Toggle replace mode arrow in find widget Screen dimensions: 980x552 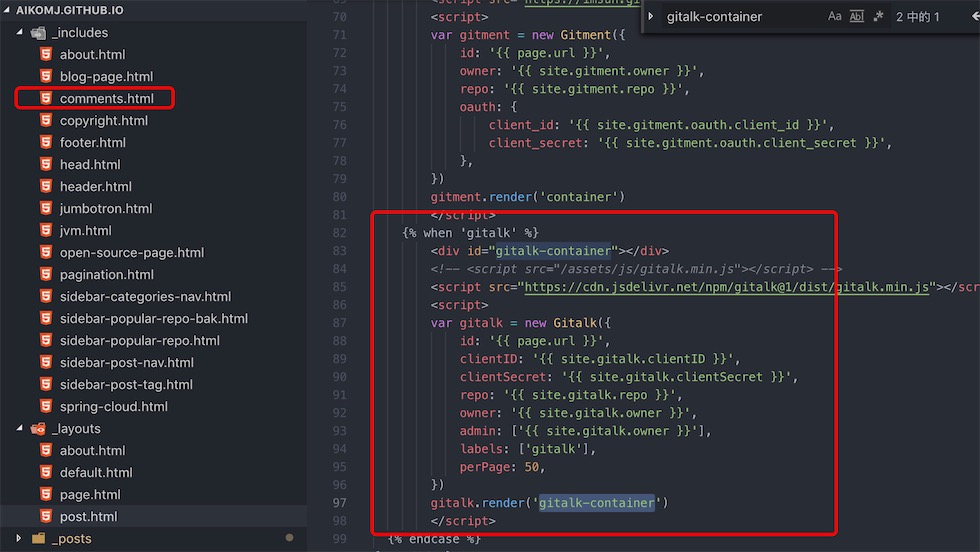click(x=651, y=17)
